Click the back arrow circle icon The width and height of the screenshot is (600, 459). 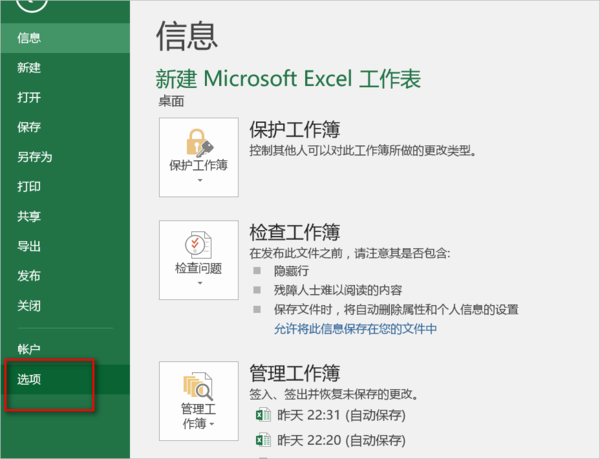[x=32, y=3]
